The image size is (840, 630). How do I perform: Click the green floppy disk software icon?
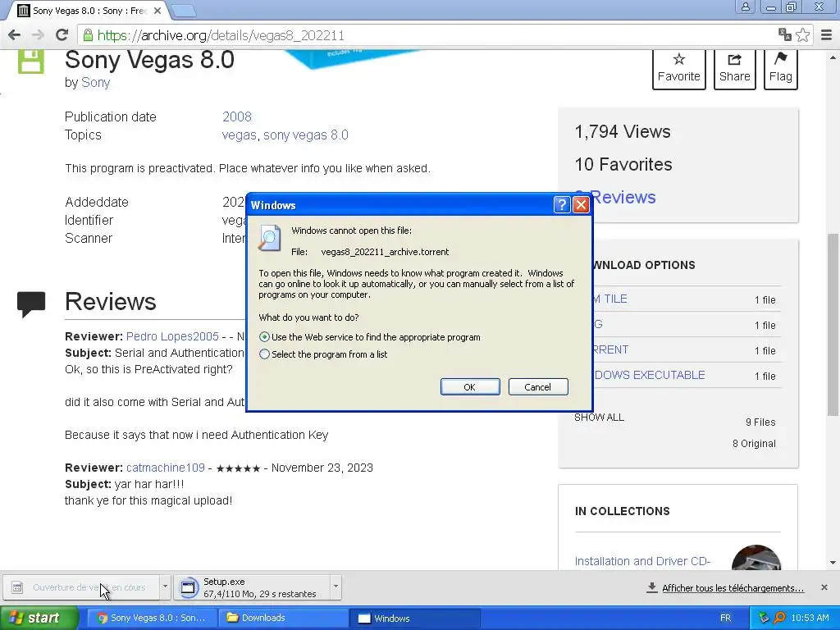pyautogui.click(x=31, y=61)
